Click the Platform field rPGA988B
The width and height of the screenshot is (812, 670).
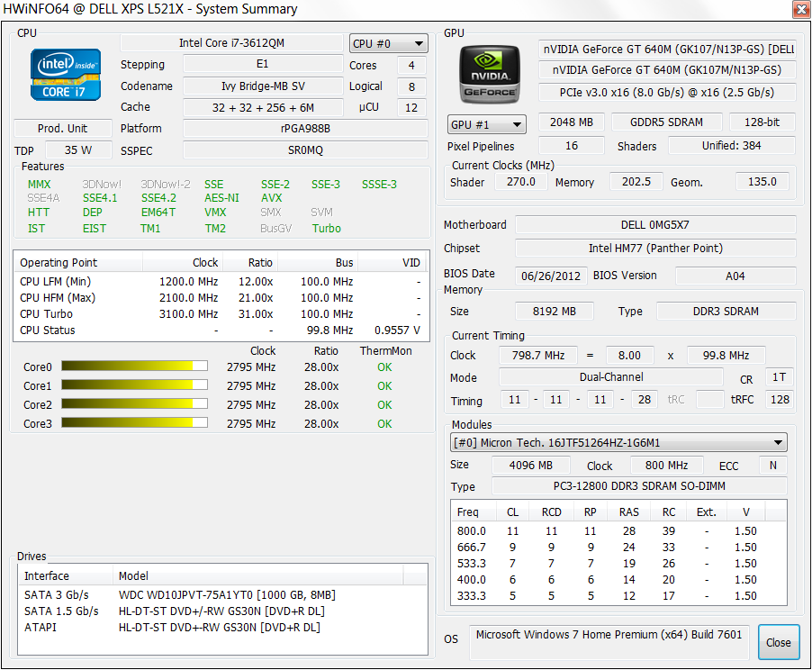tap(305, 128)
